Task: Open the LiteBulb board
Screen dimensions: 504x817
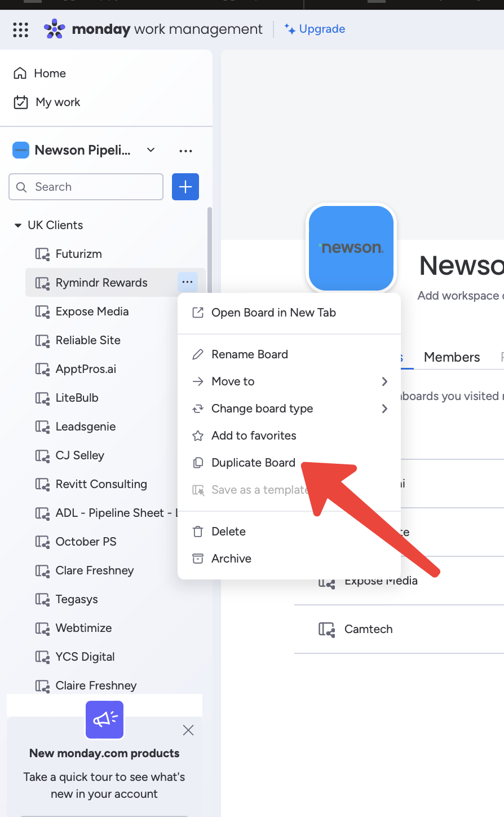Action: click(77, 398)
